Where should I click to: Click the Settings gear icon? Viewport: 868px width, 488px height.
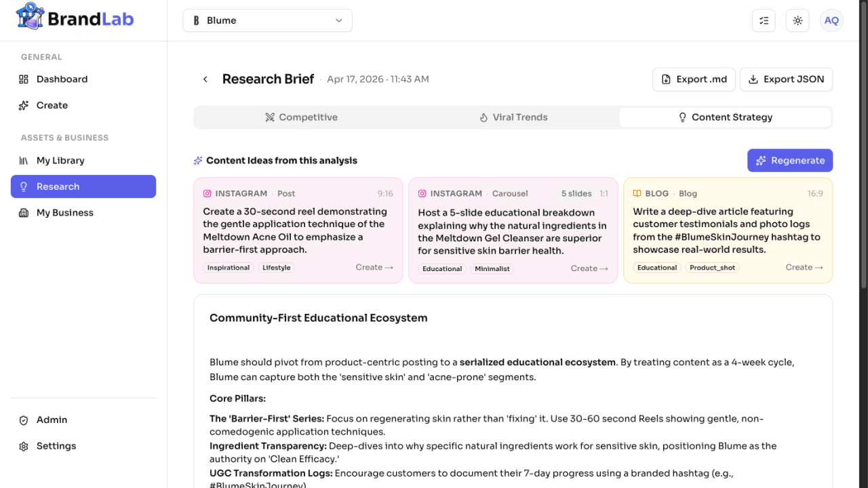(24, 446)
